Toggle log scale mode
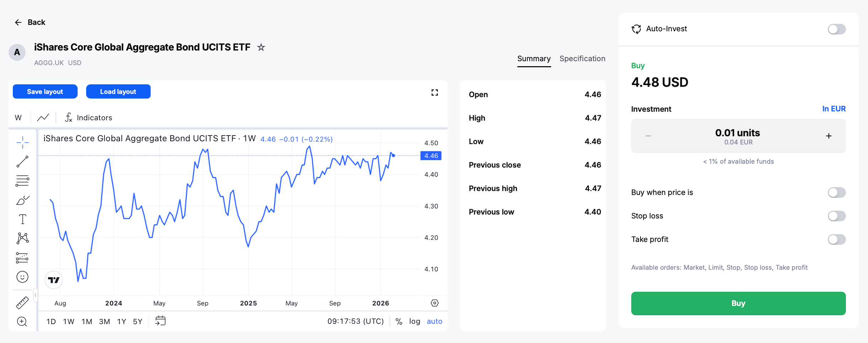Image resolution: width=868 pixels, height=343 pixels. click(x=414, y=321)
